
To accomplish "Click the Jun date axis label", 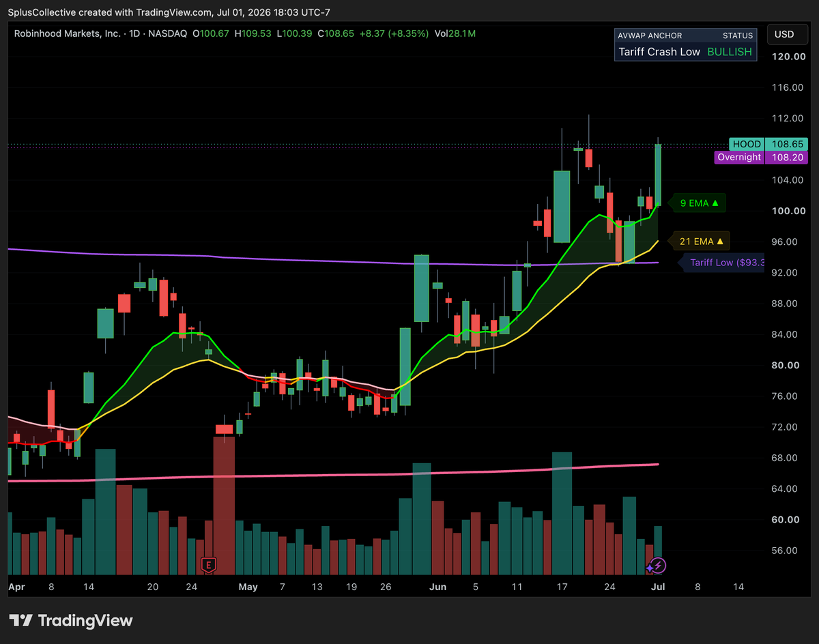I will [x=438, y=587].
